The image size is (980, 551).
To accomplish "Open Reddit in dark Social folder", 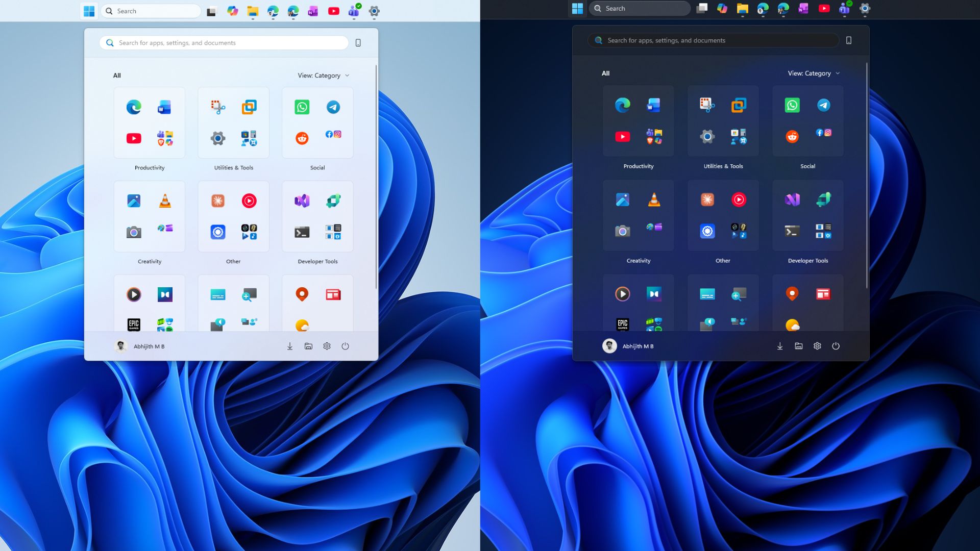I will tap(792, 137).
